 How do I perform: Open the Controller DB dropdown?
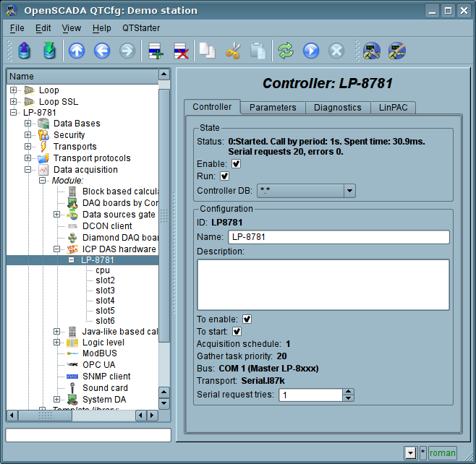click(x=349, y=191)
